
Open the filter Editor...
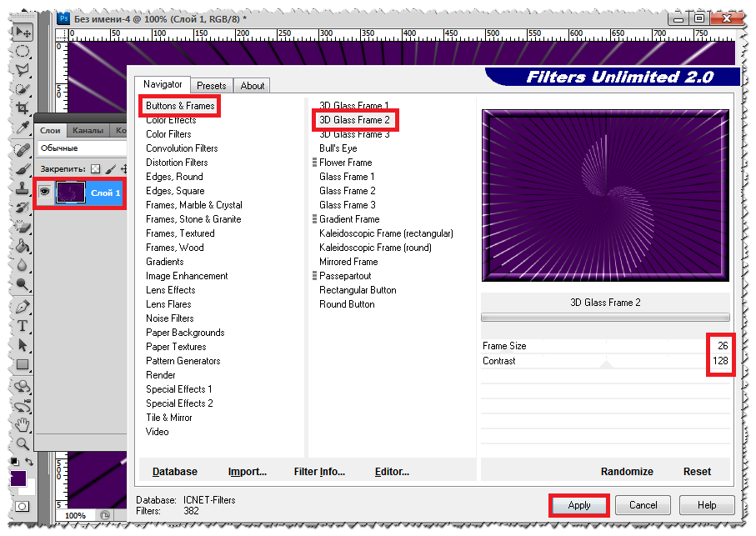tap(392, 472)
